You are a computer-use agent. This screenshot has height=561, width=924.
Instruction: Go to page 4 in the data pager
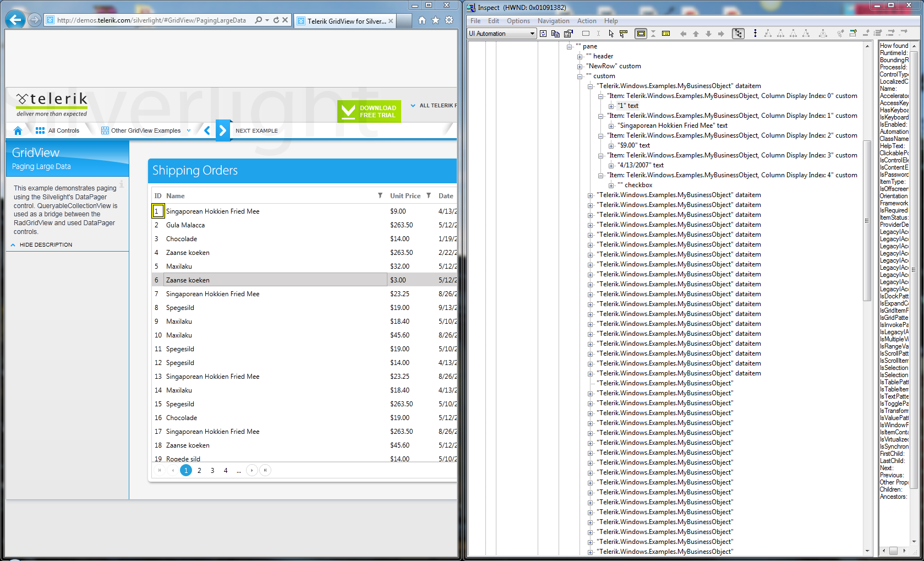226,470
